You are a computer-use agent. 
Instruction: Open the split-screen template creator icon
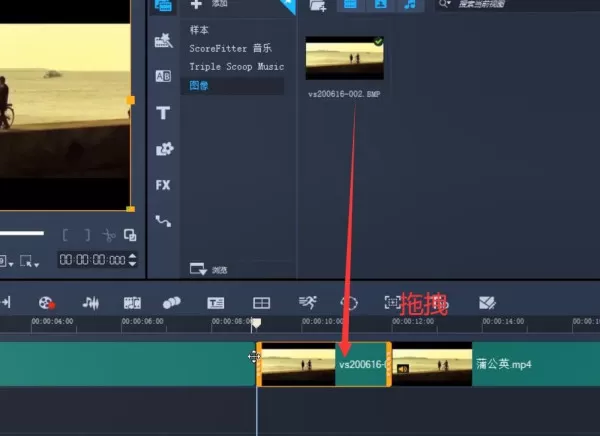point(262,303)
